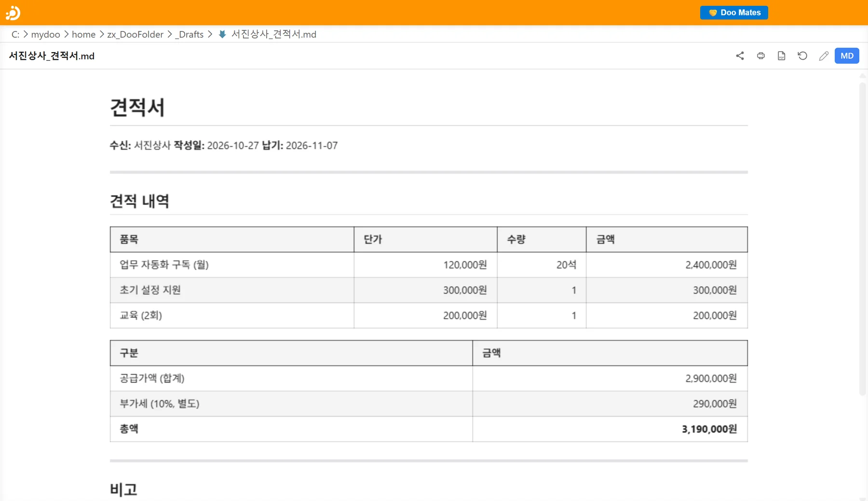Reload the document with refresh icon
Screen dimensions: 868x501
point(802,56)
